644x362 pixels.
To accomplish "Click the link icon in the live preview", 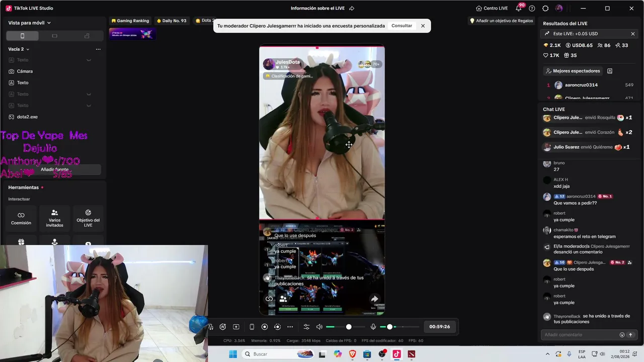I will click(269, 299).
